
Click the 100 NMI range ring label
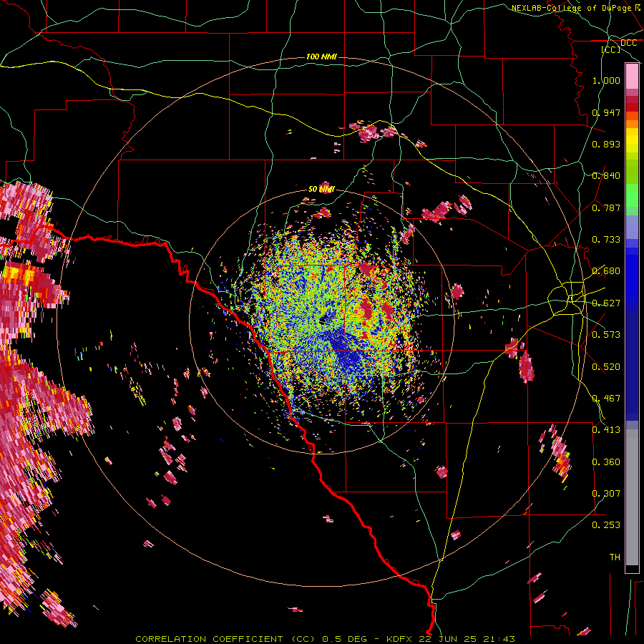(x=321, y=57)
